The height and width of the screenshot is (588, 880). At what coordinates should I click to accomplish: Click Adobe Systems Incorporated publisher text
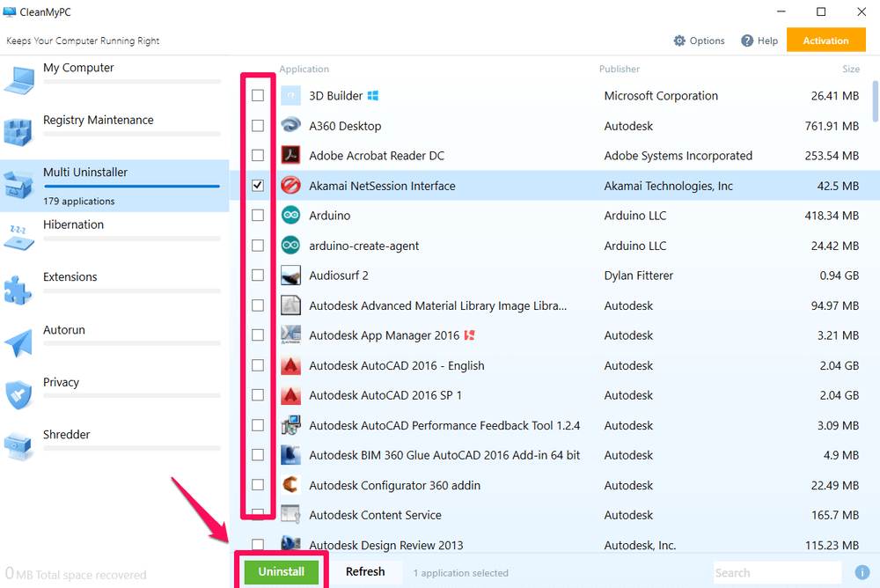click(678, 156)
